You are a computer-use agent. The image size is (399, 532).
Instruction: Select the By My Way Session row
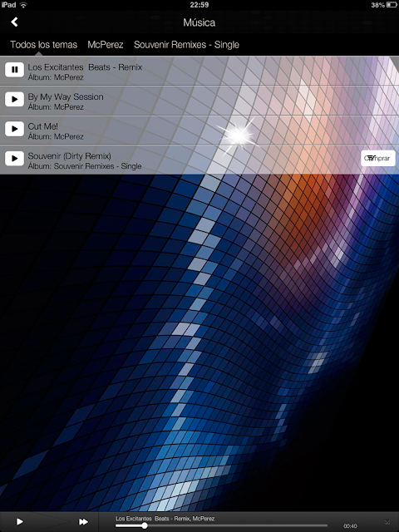[199, 101]
